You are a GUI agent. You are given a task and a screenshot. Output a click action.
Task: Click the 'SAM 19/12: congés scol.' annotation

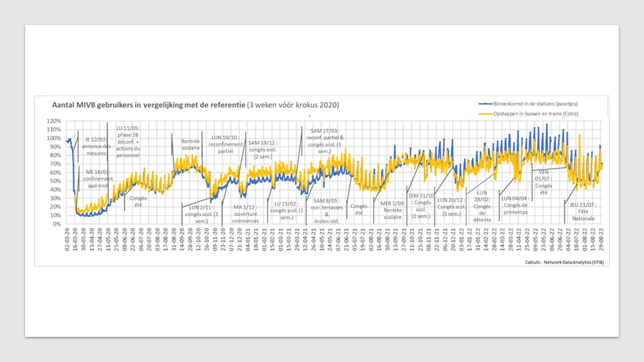265,149
